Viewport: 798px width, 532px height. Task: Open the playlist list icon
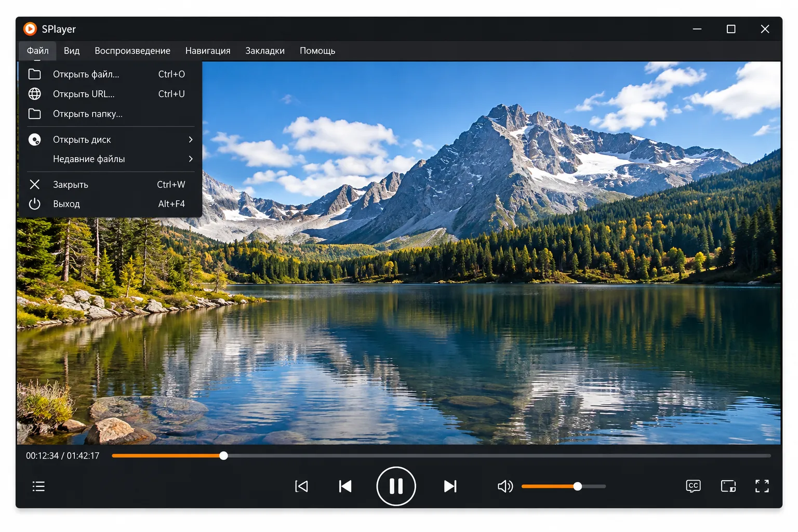(38, 486)
